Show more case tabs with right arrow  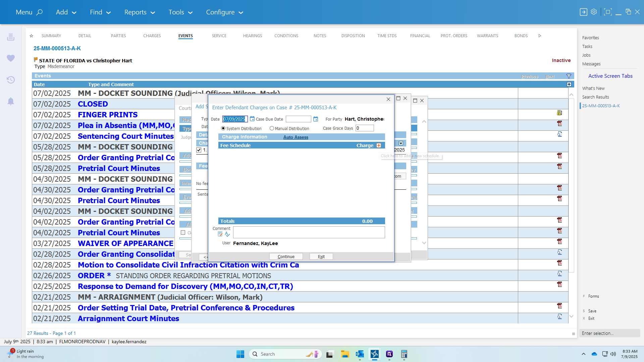point(540,36)
